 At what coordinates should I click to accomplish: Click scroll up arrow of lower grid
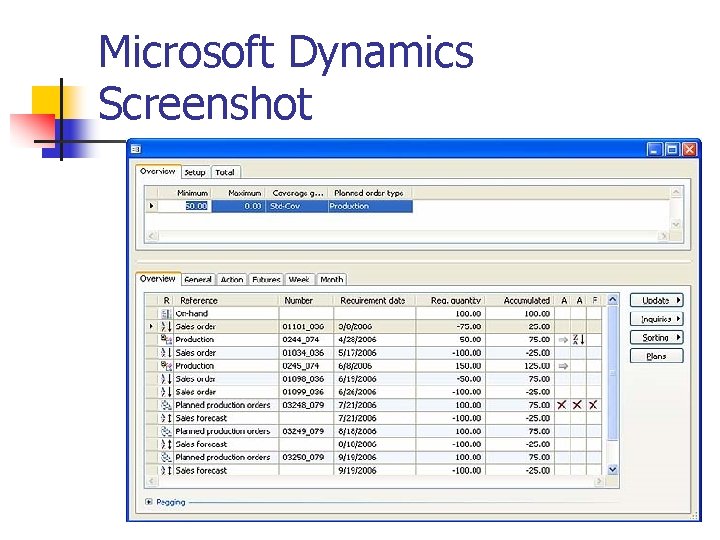pos(613,300)
